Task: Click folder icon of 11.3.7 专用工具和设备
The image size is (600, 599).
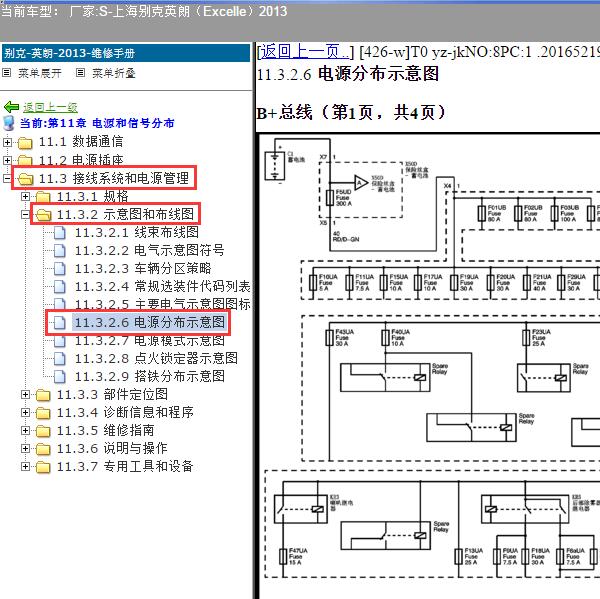Action: tap(43, 467)
